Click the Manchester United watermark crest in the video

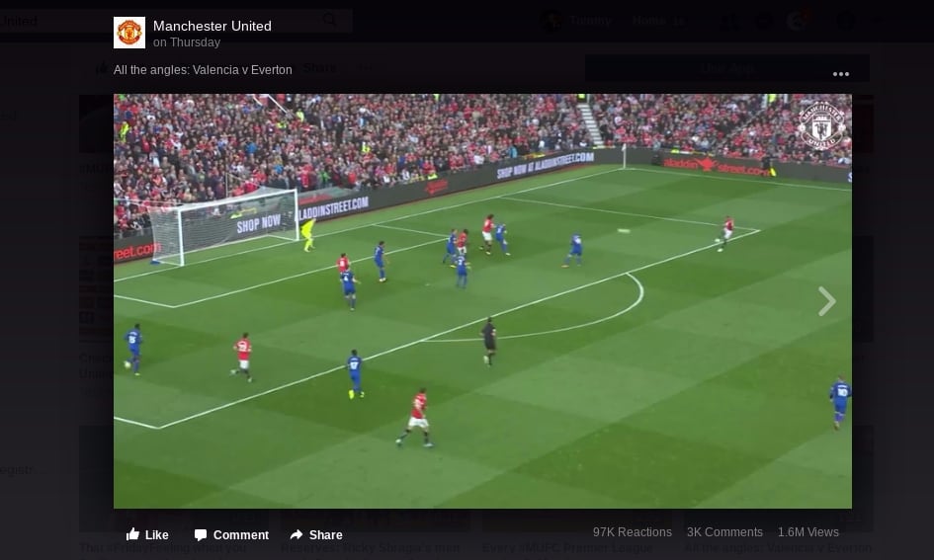pos(821,125)
